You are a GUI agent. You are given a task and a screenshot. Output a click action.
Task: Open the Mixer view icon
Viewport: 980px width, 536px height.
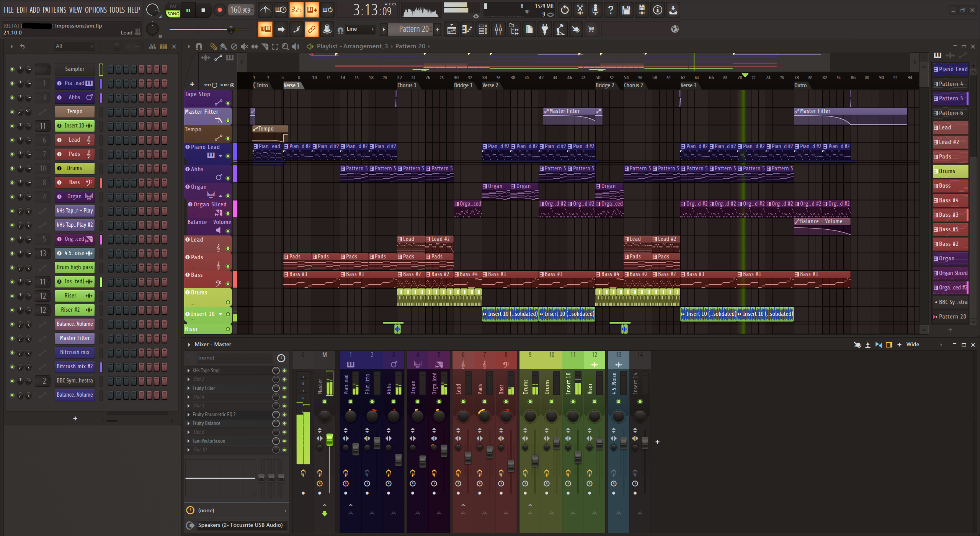(x=498, y=29)
